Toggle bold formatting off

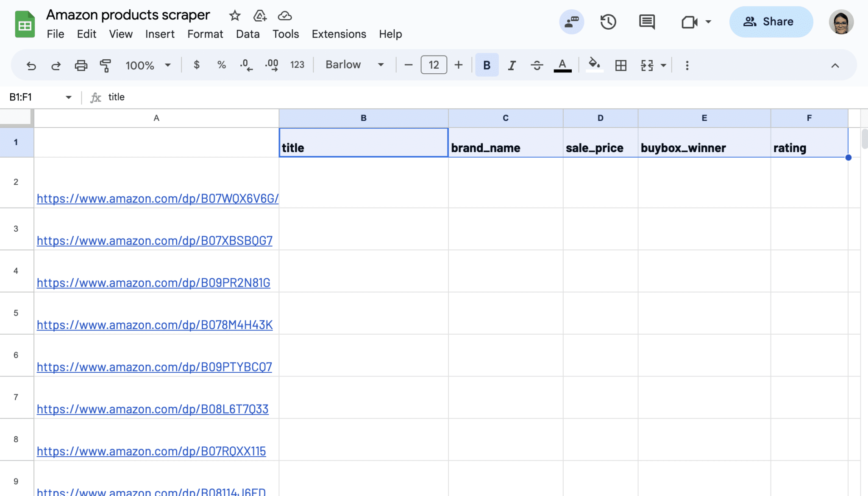[x=486, y=65]
